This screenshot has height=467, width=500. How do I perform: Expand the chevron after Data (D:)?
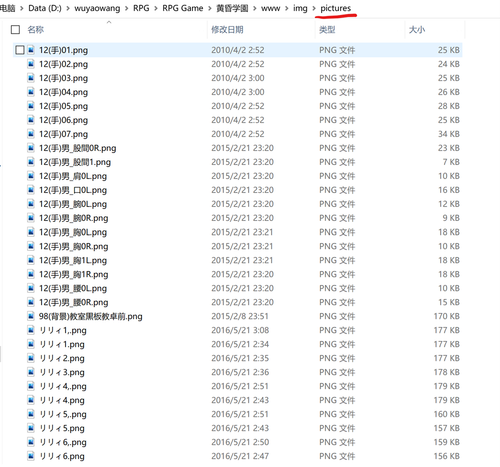[x=68, y=8]
